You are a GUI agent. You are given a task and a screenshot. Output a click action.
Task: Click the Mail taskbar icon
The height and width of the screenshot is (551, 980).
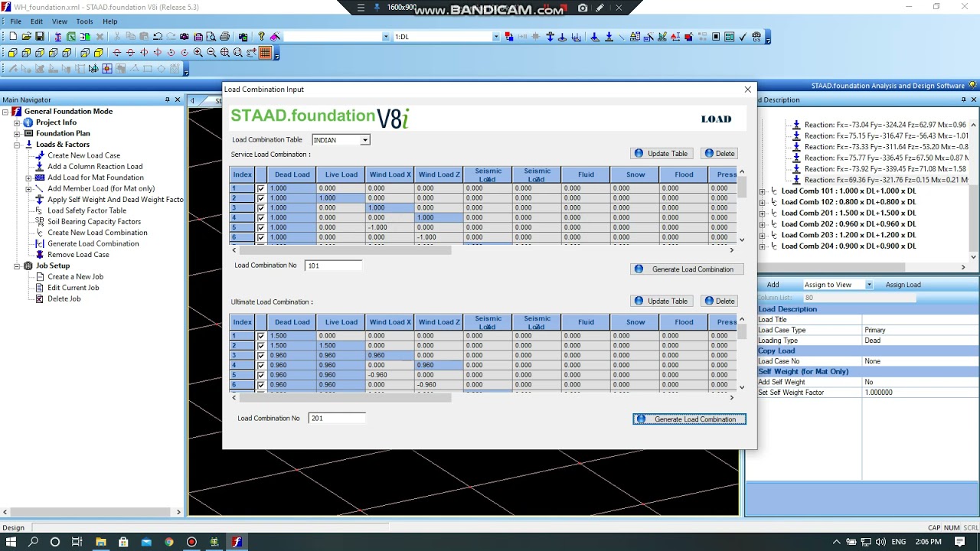(146, 542)
